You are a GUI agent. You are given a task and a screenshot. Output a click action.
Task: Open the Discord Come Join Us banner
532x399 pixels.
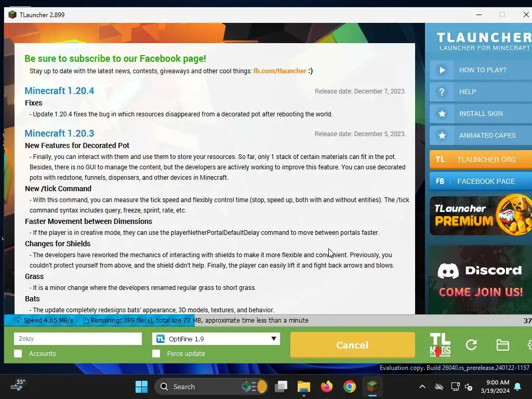coord(481,280)
